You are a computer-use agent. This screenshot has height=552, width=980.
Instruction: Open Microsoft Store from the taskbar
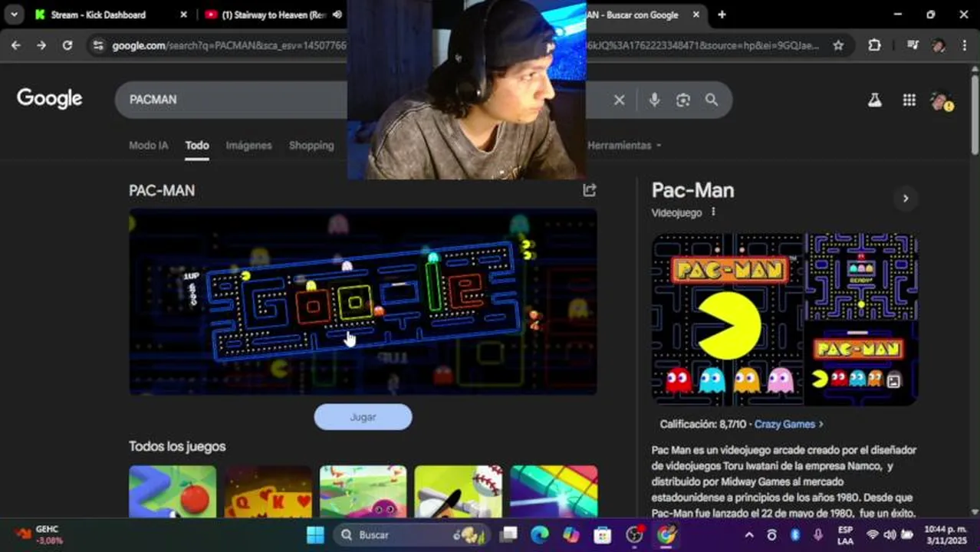click(603, 535)
